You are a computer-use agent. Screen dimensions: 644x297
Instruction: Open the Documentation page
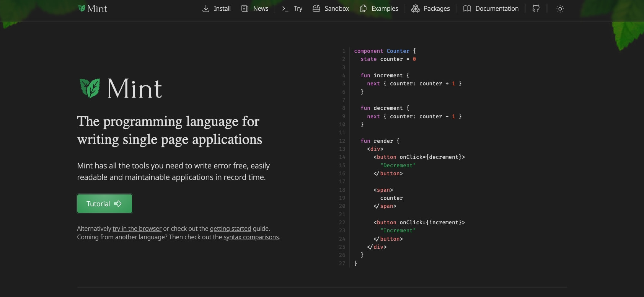click(x=491, y=8)
